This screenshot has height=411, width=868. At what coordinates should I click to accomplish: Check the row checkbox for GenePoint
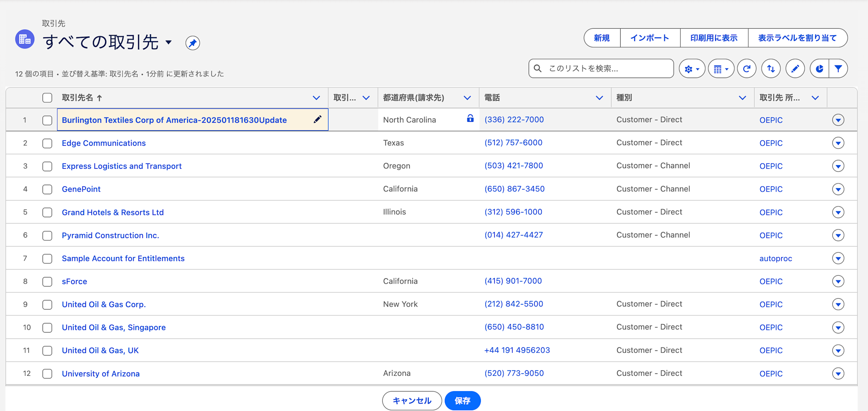click(47, 189)
